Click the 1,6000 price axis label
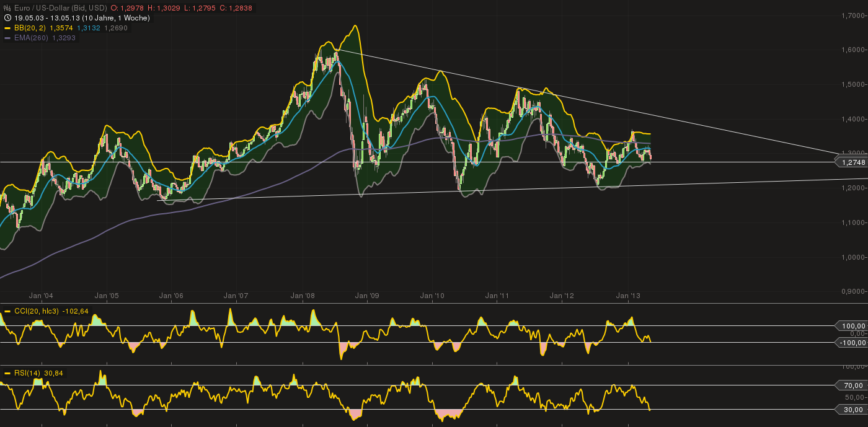The height and width of the screenshot is (427, 868). coord(854,50)
